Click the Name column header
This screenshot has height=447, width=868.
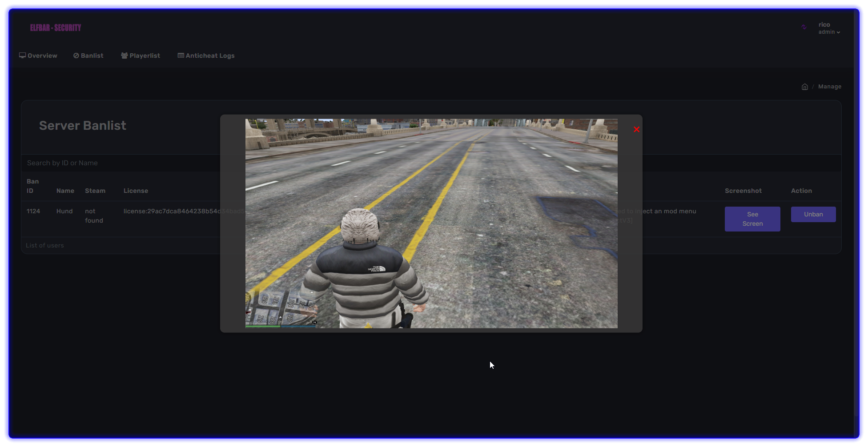[65, 191]
